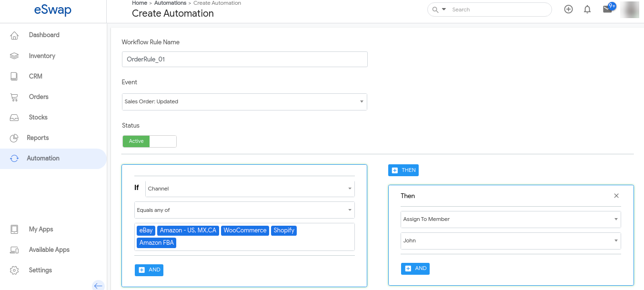The height and width of the screenshot is (290, 644).
Task: Add a condition with If-panel AND button
Action: coord(149,270)
